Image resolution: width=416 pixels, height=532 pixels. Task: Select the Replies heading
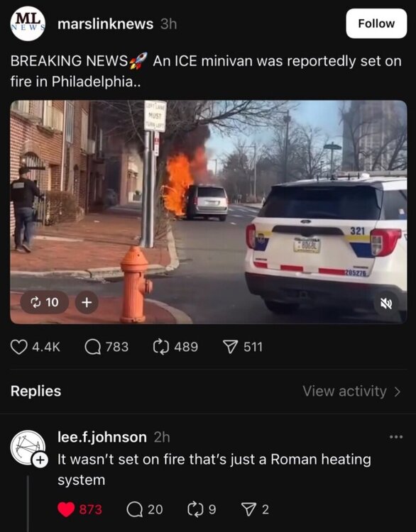coord(35,391)
